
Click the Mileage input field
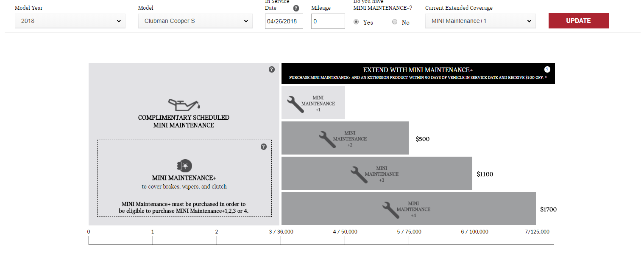[328, 21]
